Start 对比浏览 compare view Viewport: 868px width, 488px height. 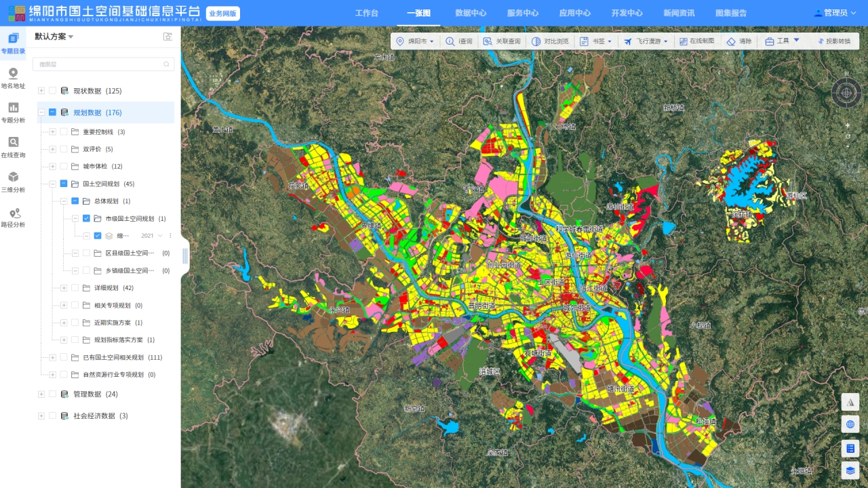coord(550,41)
